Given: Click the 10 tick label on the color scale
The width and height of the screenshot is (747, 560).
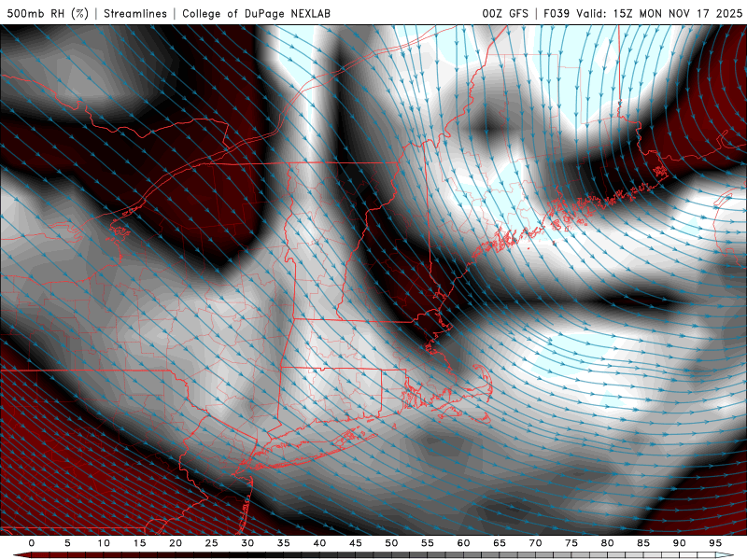Looking at the screenshot, I should 104,543.
